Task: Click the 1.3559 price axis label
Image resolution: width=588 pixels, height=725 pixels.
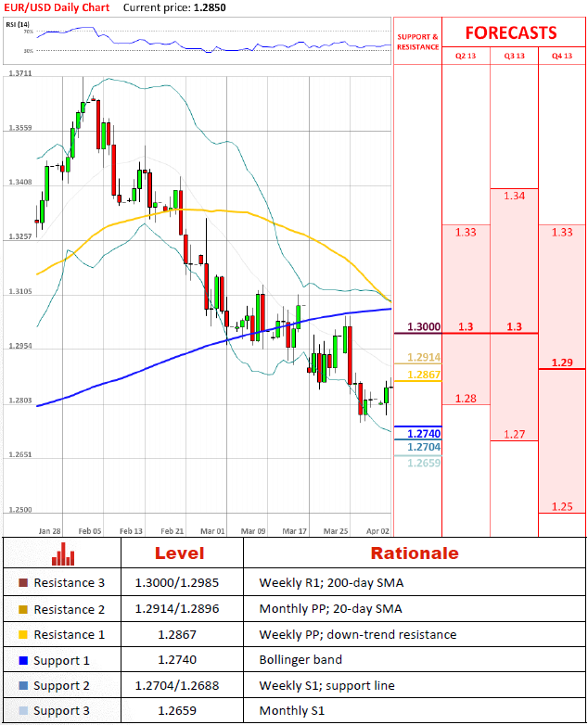Action: click(20, 128)
